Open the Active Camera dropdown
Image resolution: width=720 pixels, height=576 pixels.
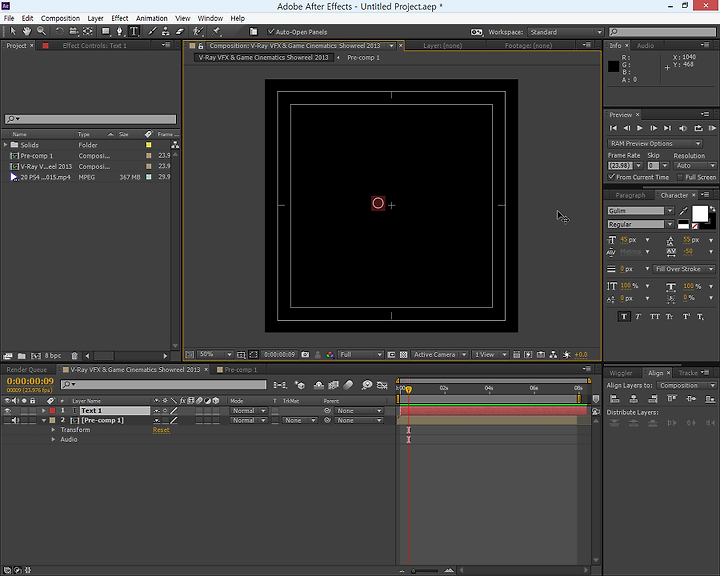(439, 354)
